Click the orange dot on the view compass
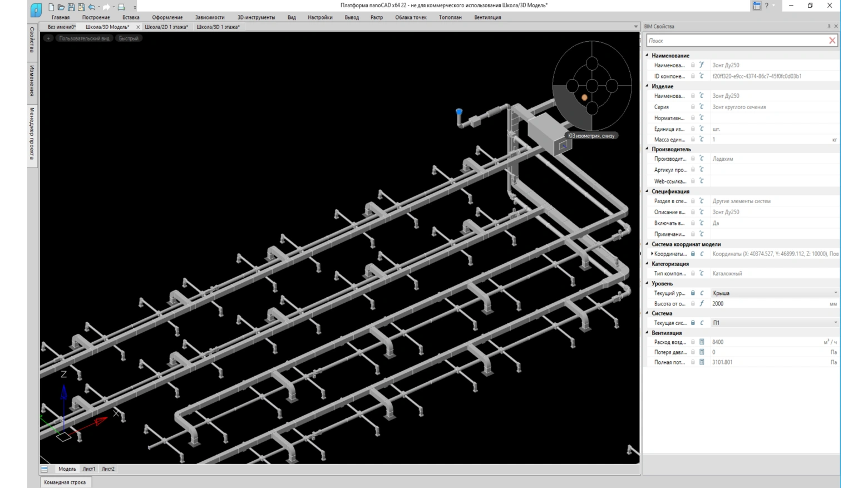Viewport: 868px width, 488px height. point(584,97)
